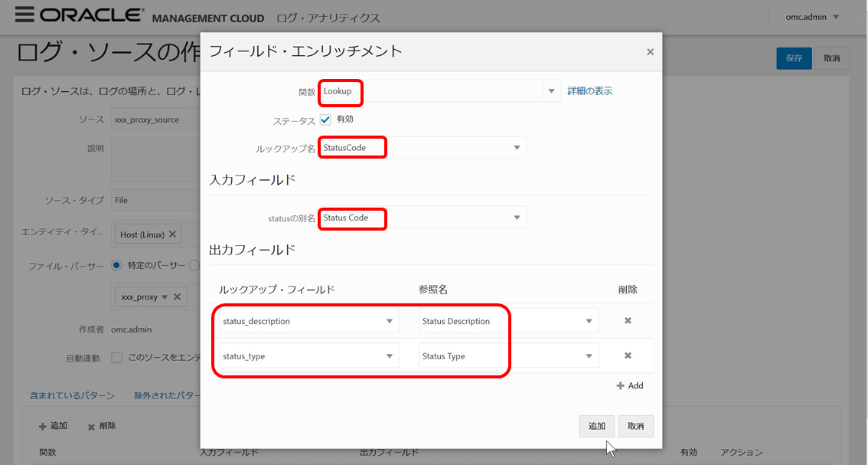Viewport: 868px width, 465px height.
Task: Click the ソース・タイプ File field
Action: [155, 200]
